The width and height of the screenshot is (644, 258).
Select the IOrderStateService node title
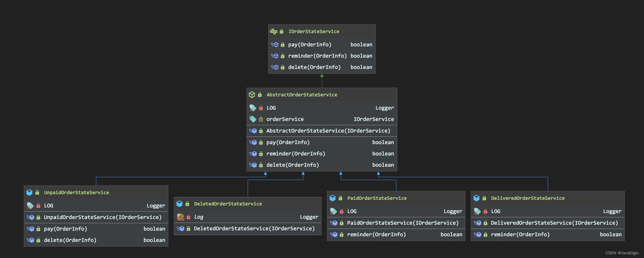[314, 31]
